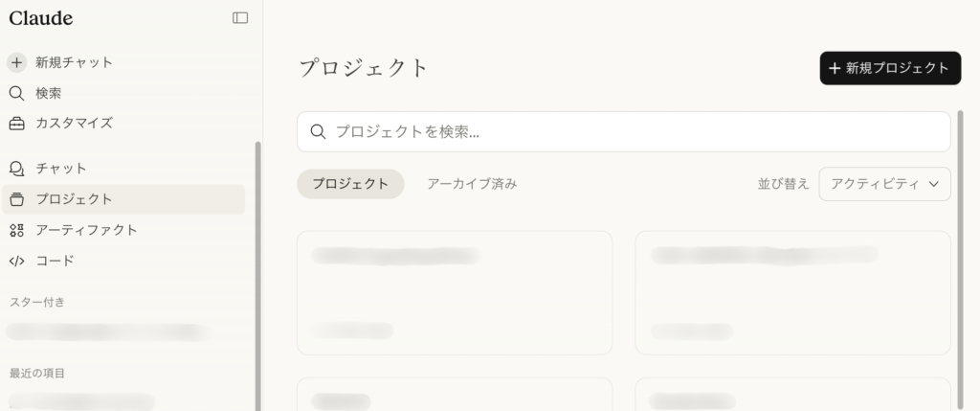The width and height of the screenshot is (980, 411).
Task: Open アーティファクト using its shapes icon
Action: [16, 230]
